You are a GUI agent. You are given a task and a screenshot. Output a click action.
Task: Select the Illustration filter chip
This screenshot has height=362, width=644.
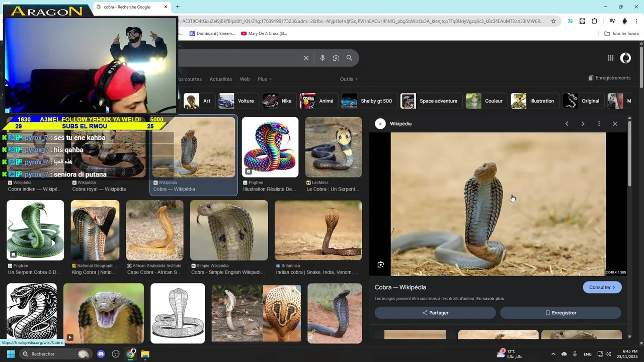pos(534,101)
